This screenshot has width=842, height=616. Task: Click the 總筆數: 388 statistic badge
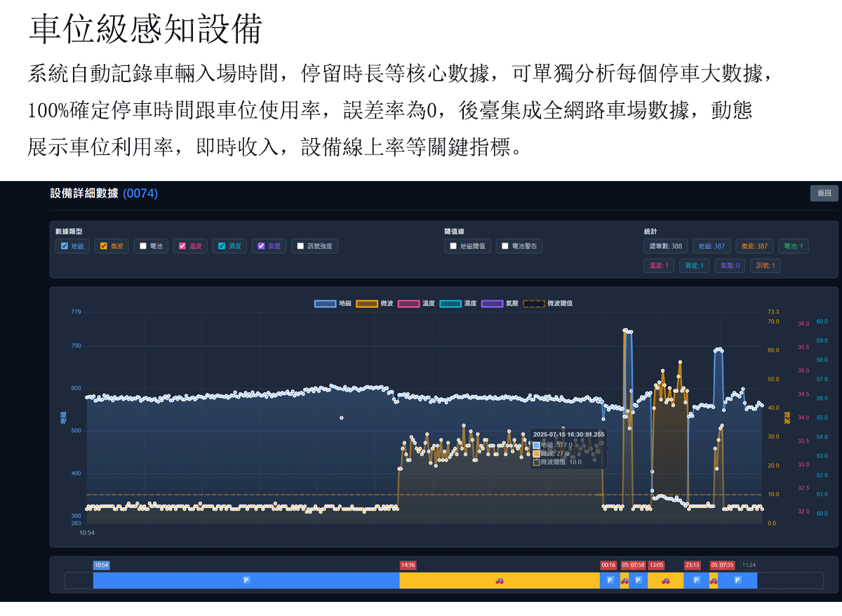pyautogui.click(x=666, y=246)
